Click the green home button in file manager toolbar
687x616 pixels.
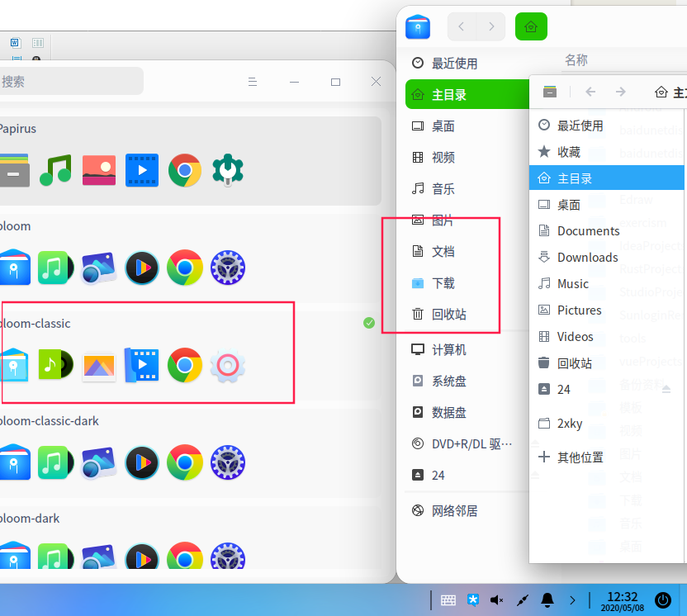point(531,26)
